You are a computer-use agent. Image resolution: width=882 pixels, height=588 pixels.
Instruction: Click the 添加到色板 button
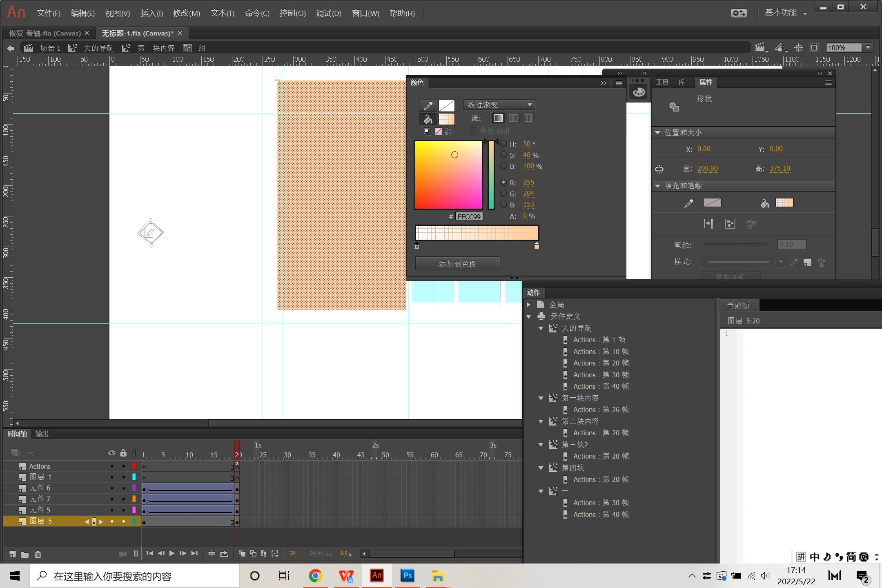(457, 264)
